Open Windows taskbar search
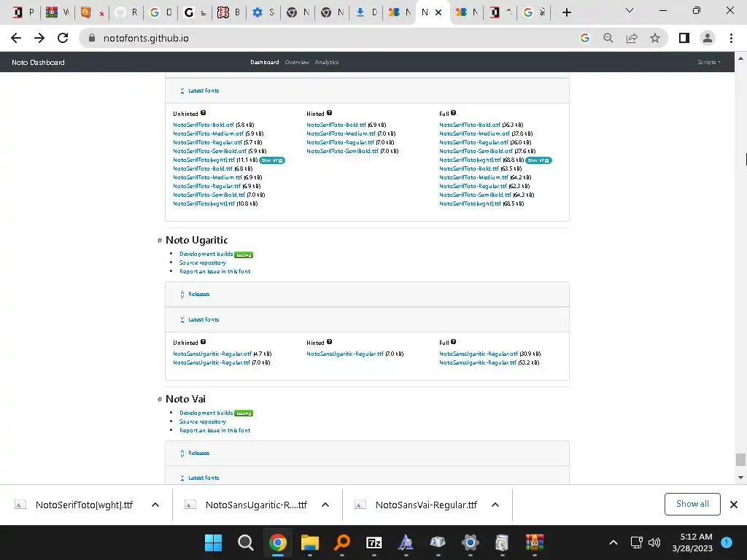Image resolution: width=747 pixels, height=560 pixels. click(245, 542)
